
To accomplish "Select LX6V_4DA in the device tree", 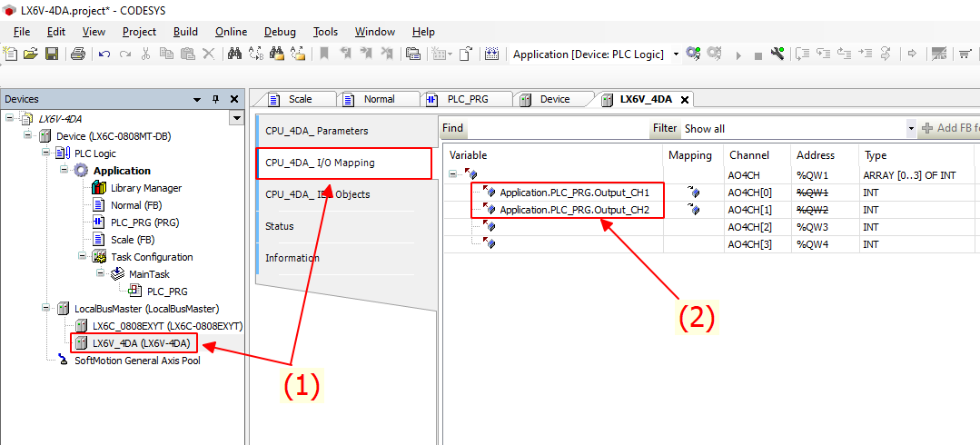I will pyautogui.click(x=141, y=343).
